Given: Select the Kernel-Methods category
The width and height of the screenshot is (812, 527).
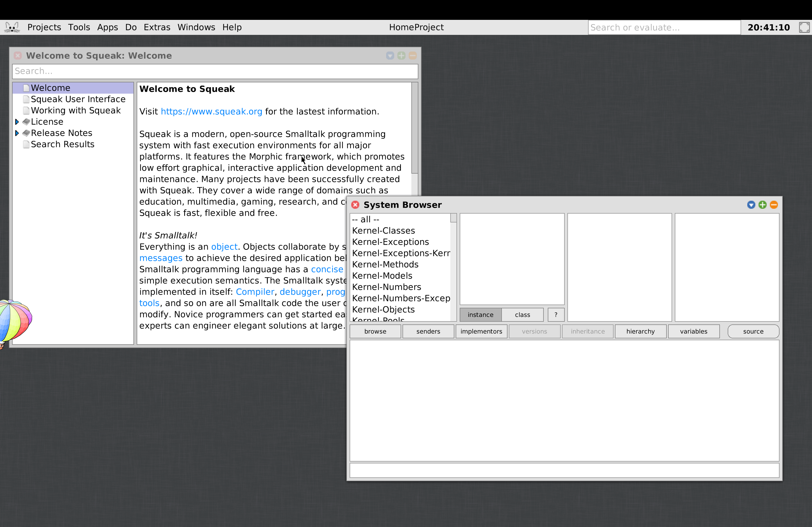Looking at the screenshot, I should pos(400,265).
